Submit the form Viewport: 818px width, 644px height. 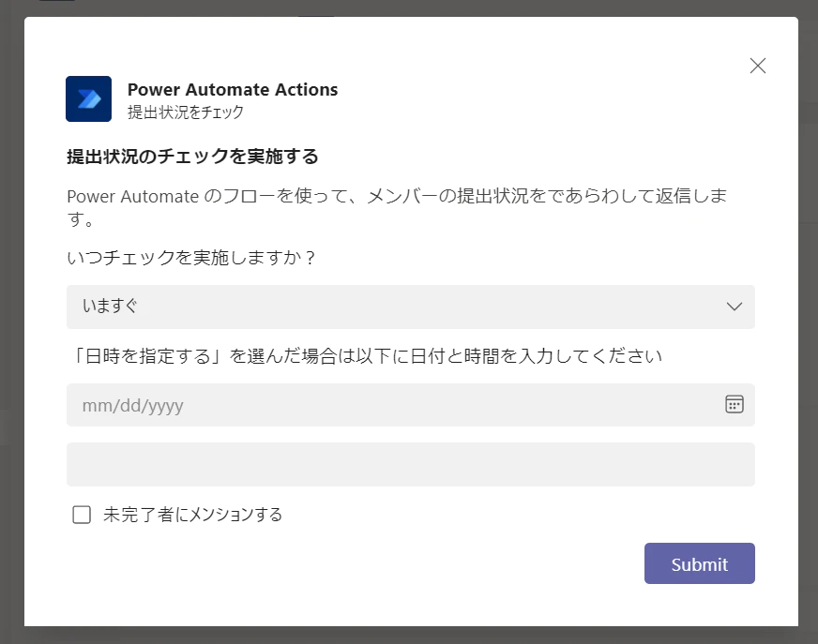(x=699, y=563)
